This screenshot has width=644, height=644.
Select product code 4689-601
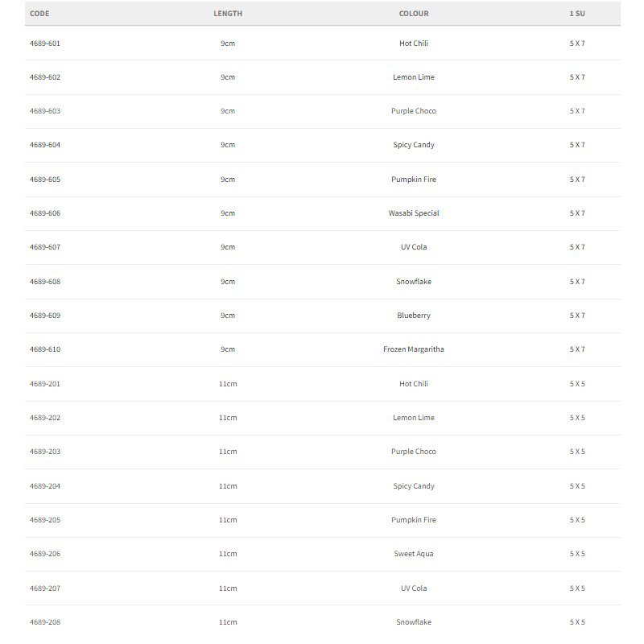tap(45, 43)
